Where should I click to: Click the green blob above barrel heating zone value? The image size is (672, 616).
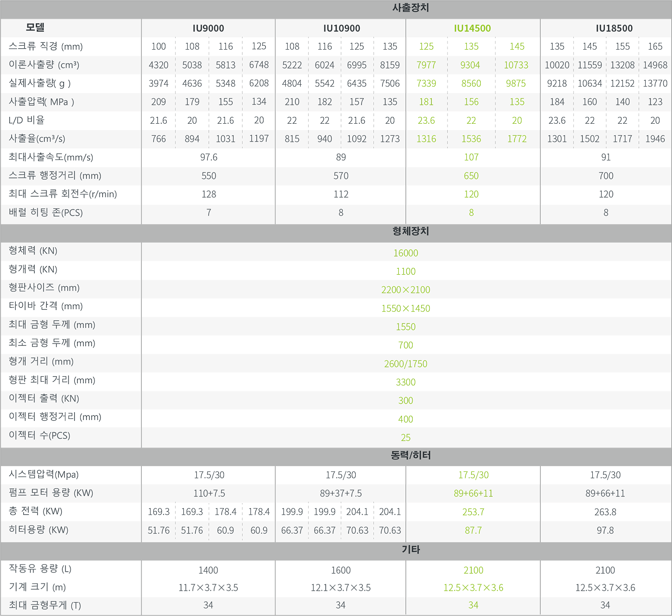tap(472, 195)
